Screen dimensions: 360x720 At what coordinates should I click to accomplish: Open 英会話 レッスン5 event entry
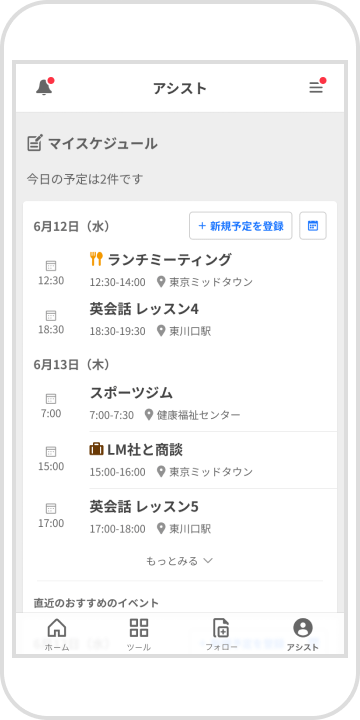coord(180,517)
